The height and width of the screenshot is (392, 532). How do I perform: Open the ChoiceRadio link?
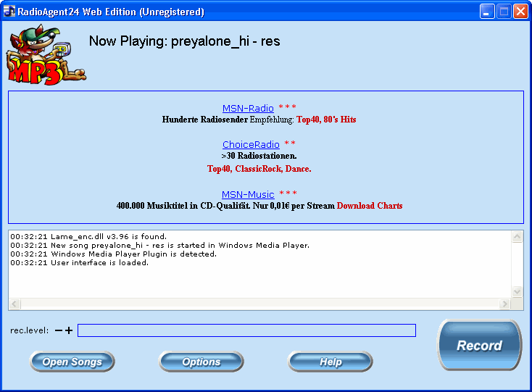[x=251, y=144]
